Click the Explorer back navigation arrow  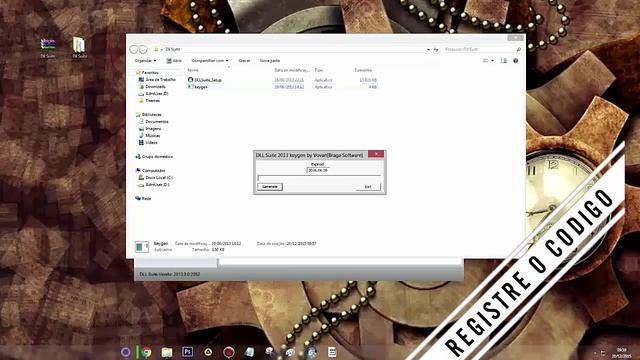[133, 49]
